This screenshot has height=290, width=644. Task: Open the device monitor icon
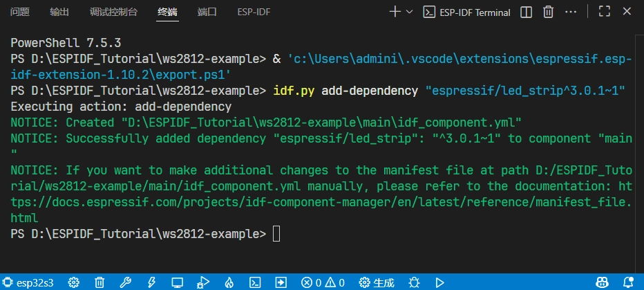177,282
